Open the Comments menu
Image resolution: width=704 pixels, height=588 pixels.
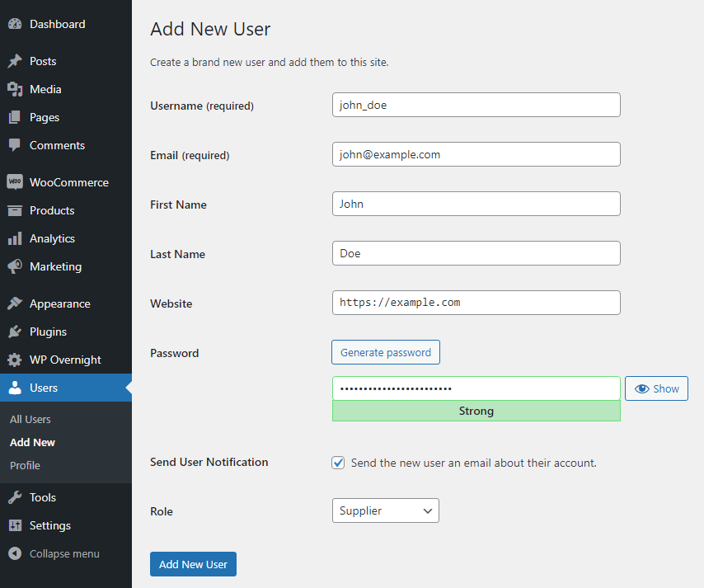click(x=57, y=145)
